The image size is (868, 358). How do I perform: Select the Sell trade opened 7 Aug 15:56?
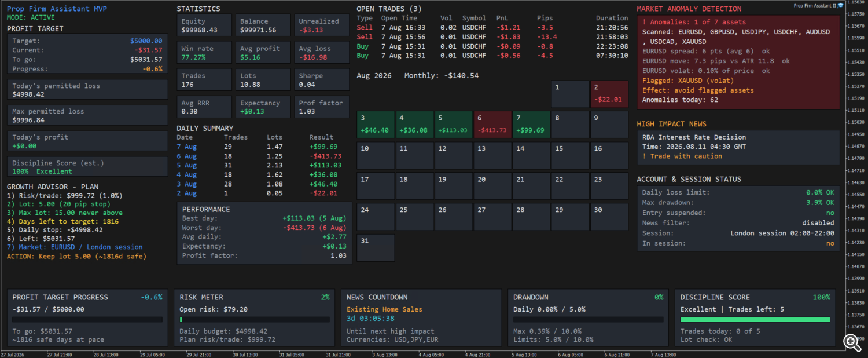(x=492, y=36)
